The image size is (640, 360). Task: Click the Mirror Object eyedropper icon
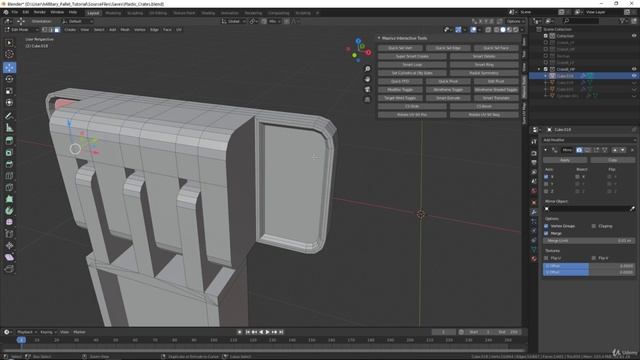pyautogui.click(x=632, y=209)
